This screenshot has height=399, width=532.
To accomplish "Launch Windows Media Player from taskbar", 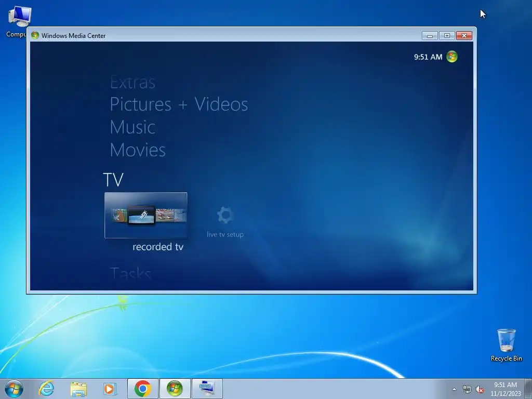I will pos(110,389).
